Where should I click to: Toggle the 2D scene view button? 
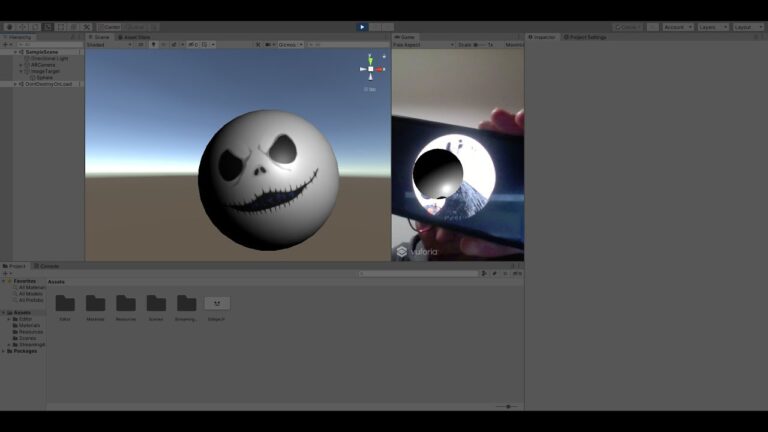(x=141, y=45)
